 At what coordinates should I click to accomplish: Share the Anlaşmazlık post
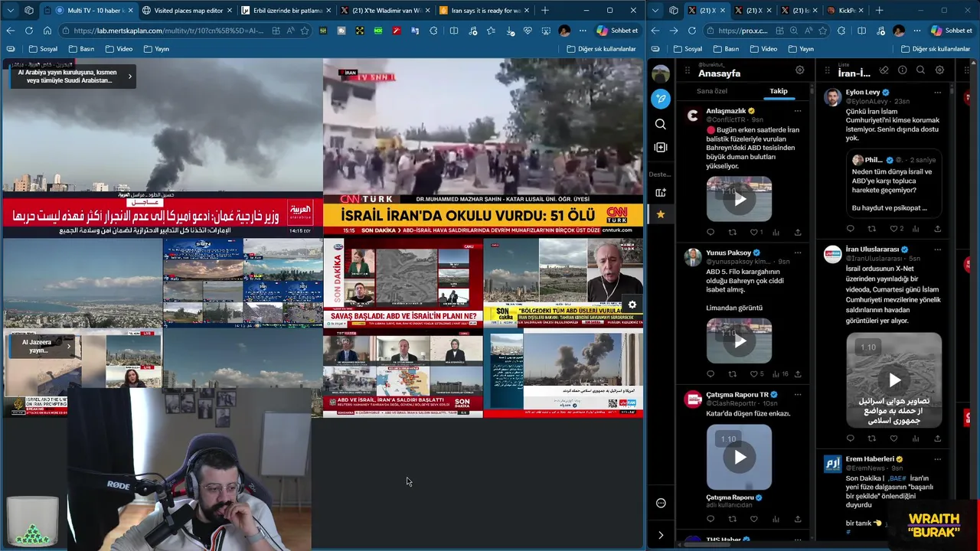tap(797, 232)
